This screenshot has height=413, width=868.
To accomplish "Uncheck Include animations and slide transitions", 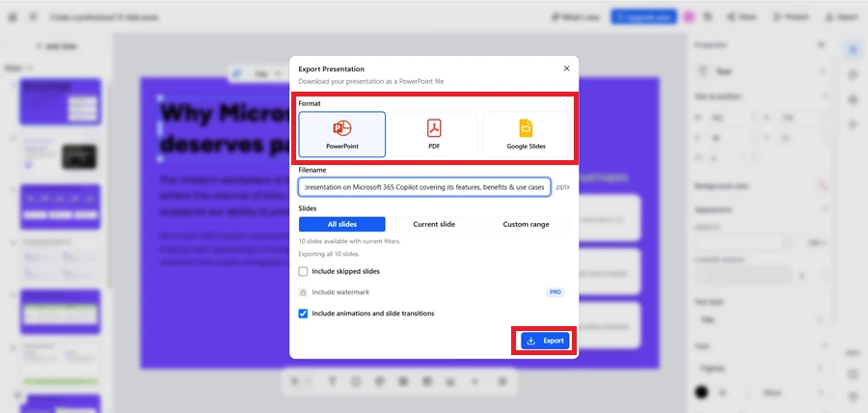I will [303, 314].
